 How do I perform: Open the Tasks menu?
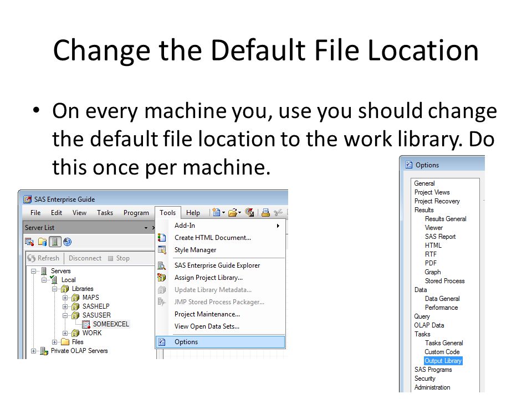[x=105, y=213]
